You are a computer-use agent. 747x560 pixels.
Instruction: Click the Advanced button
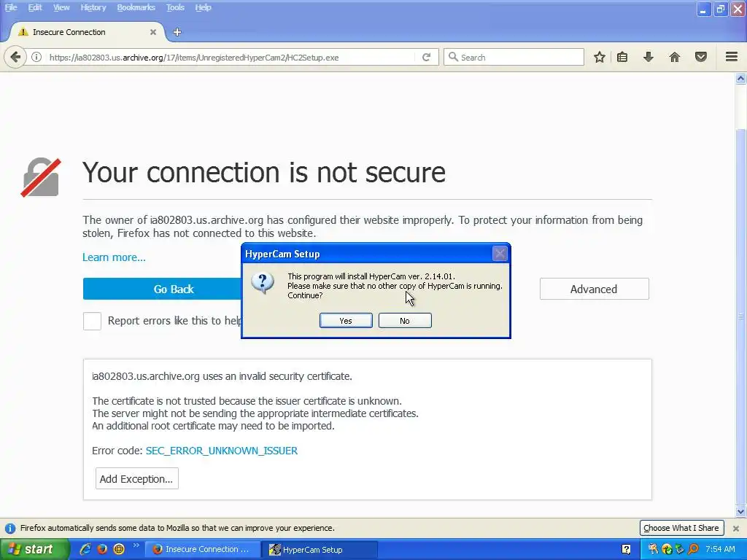(x=594, y=289)
